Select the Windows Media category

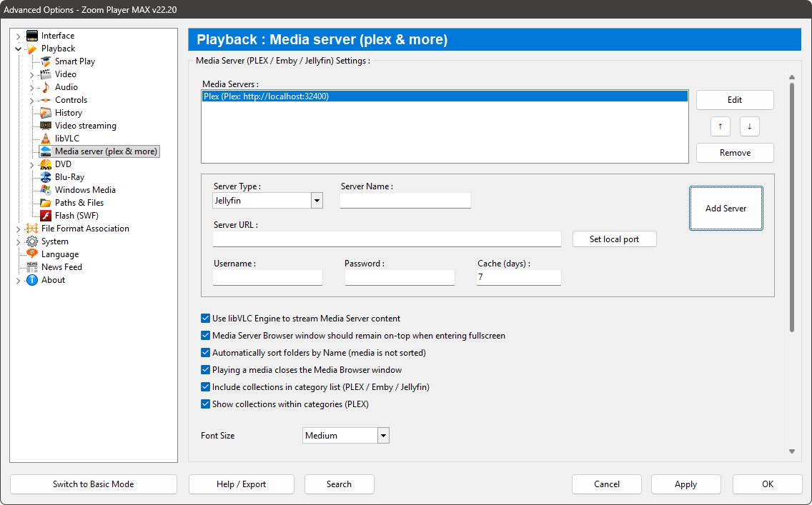point(44,189)
